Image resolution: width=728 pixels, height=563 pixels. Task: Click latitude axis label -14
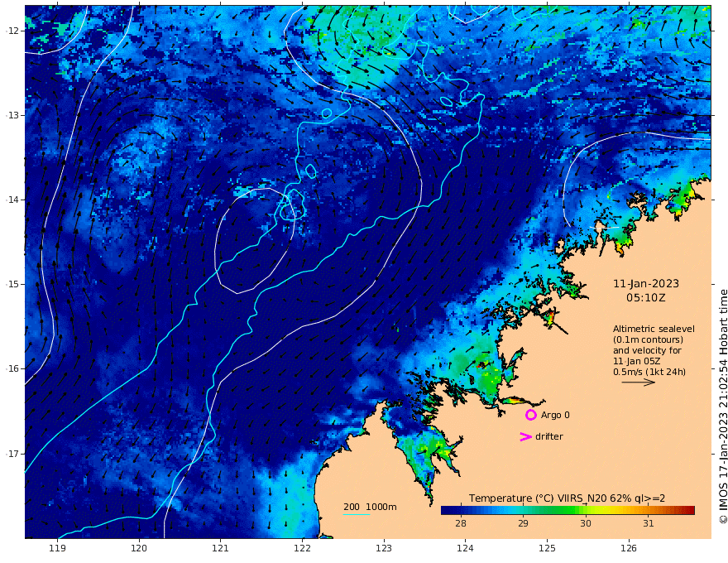coord(12,200)
